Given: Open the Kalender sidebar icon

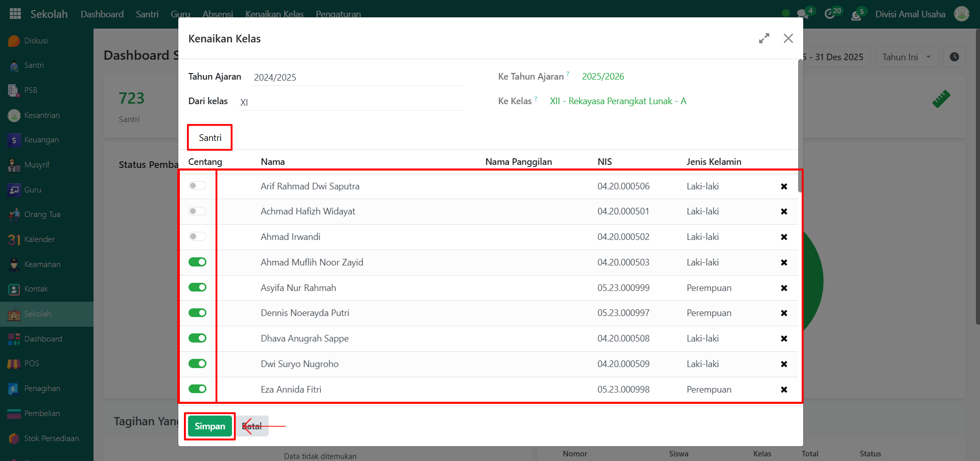Looking at the screenshot, I should pyautogui.click(x=14, y=239).
